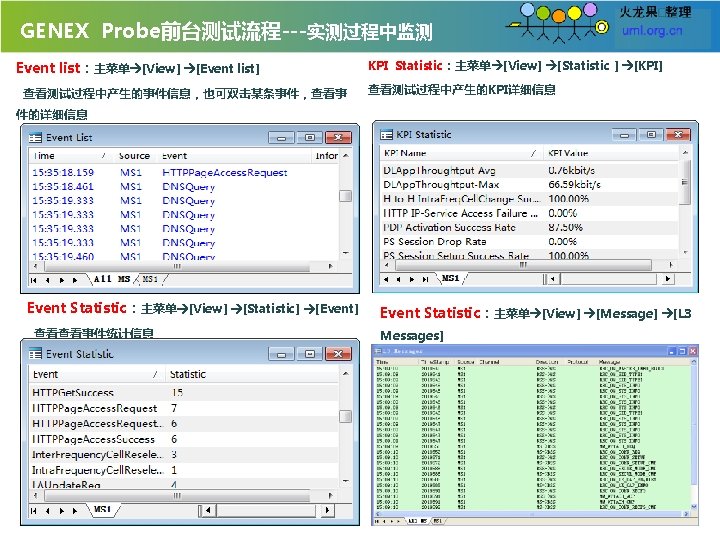Minimize the Event List window
Viewport: 720px width, 540px height.
point(281,138)
